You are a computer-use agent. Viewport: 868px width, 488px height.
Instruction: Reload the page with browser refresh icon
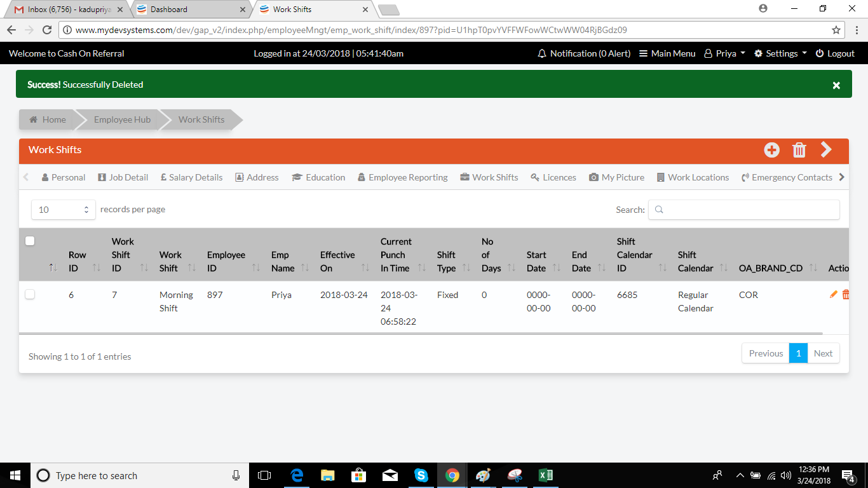[46, 30]
